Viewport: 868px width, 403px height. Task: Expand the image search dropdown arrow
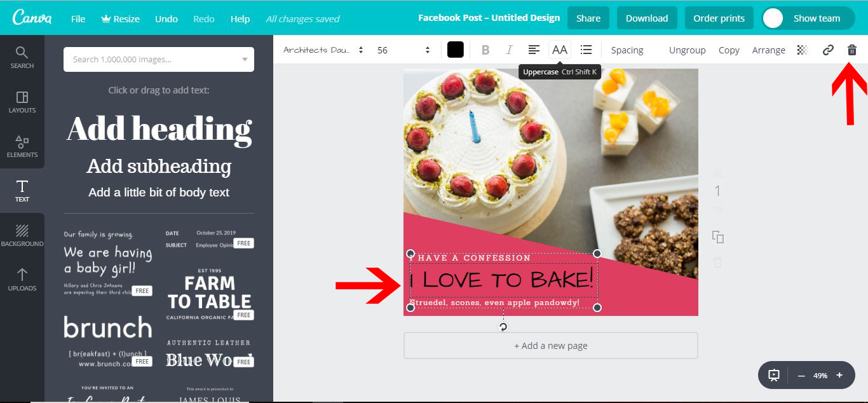[244, 58]
